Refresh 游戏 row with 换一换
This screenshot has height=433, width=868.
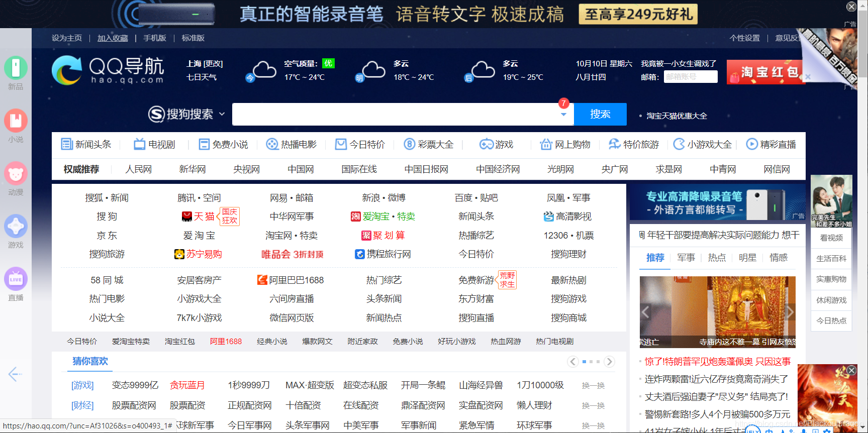pos(593,385)
